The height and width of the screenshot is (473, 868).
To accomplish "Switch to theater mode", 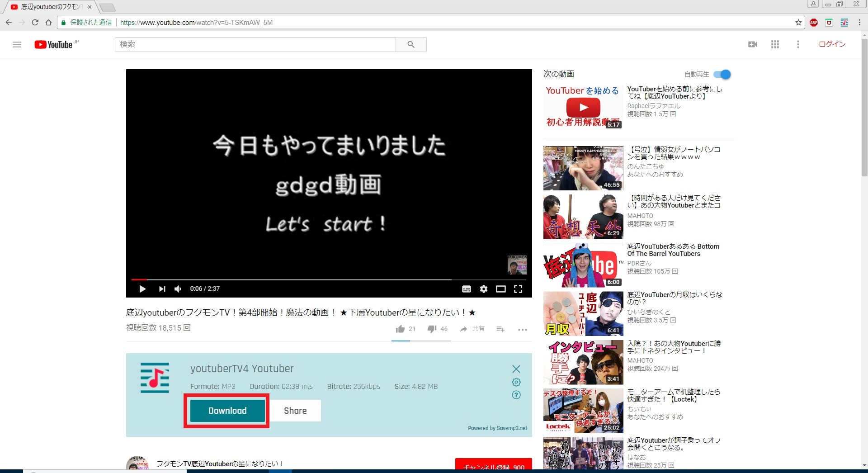I will (501, 289).
